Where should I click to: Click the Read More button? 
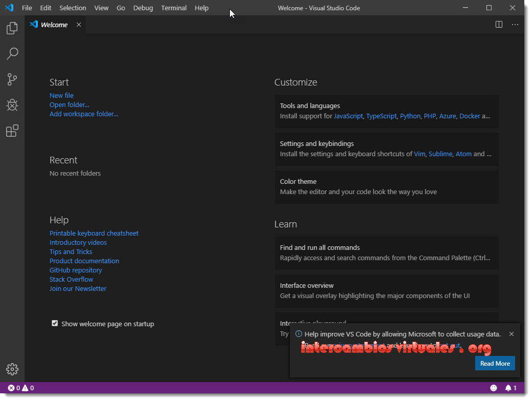495,363
